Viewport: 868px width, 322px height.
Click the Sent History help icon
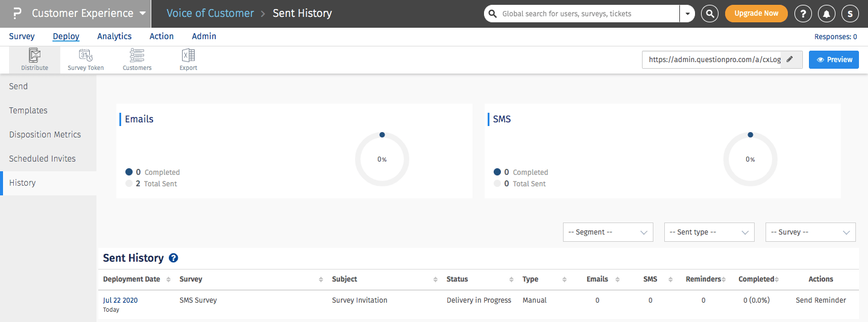(174, 258)
